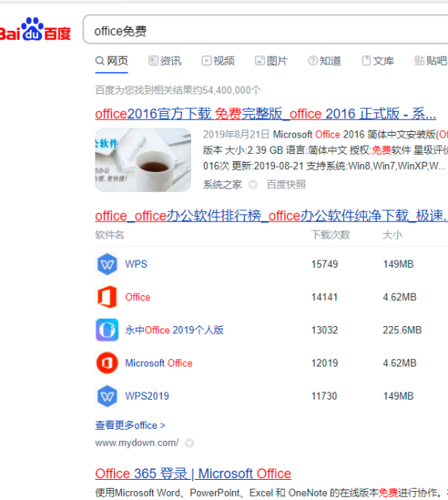Click the 13032 download count
Image resolution: width=448 pixels, height=500 pixels.
(x=324, y=330)
